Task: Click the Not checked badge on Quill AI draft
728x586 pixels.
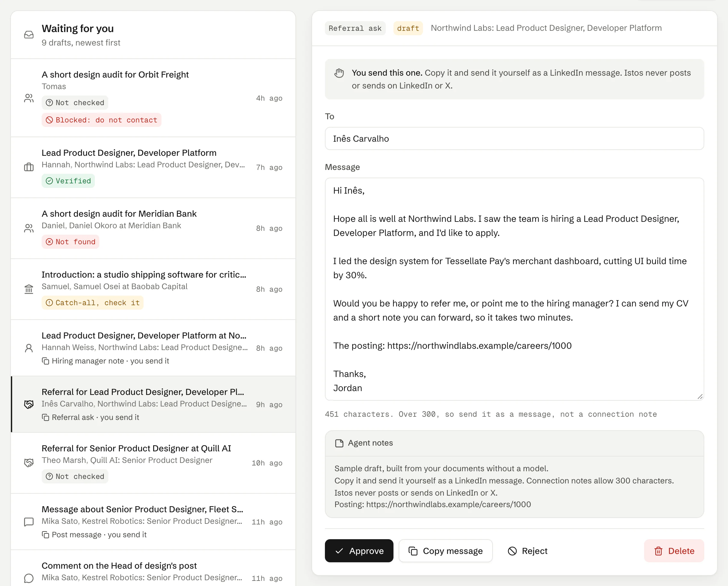Action: click(x=75, y=476)
